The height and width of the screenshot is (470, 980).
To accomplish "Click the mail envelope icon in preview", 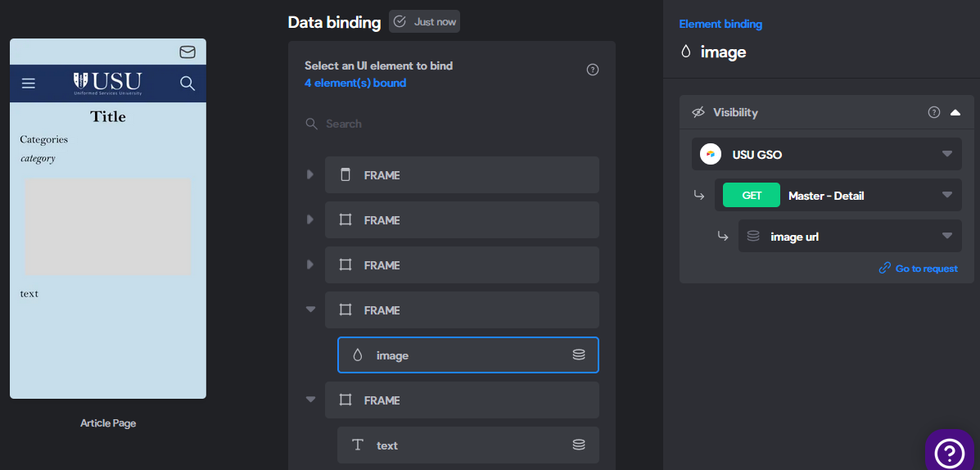I will pos(187,52).
